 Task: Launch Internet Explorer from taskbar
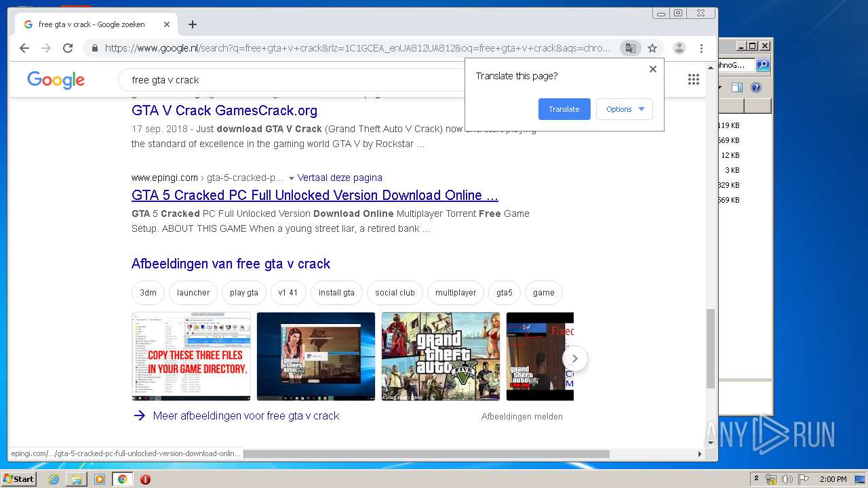tap(54, 479)
